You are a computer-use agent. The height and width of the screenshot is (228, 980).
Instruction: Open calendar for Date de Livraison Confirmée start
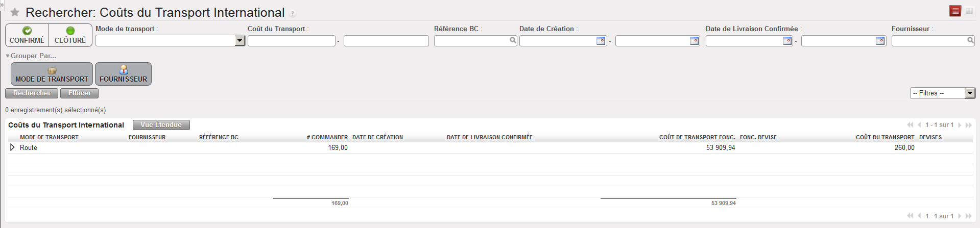(787, 41)
